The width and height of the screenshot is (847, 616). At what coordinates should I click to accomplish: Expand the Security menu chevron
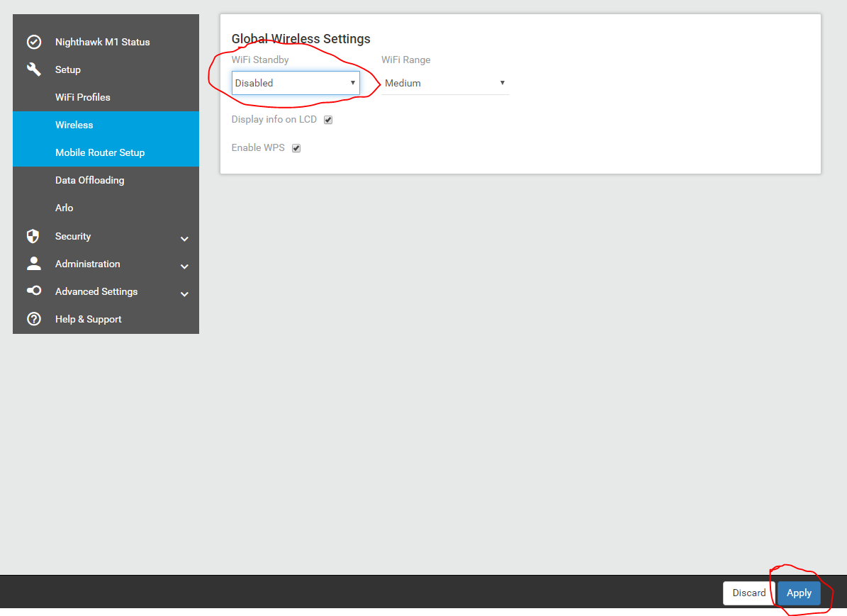[184, 239]
